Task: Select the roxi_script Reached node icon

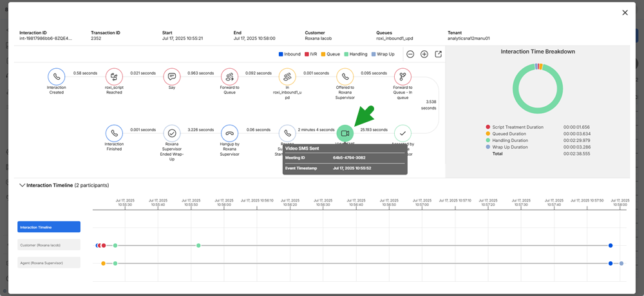Action: 114,77
